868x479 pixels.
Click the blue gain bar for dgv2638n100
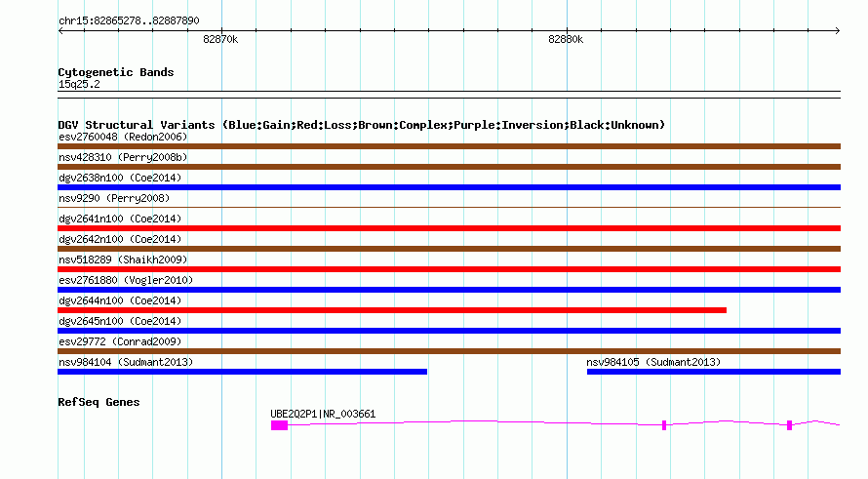(x=449, y=187)
